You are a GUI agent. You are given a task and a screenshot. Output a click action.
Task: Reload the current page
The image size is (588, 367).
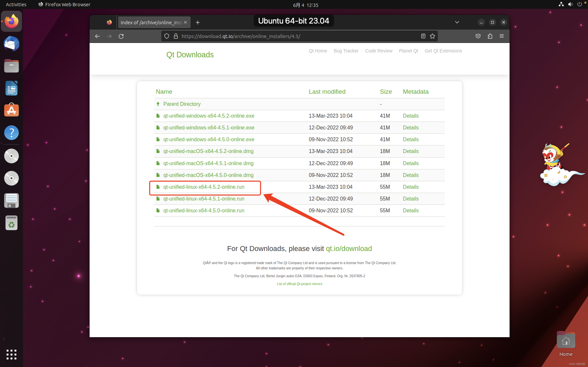[x=121, y=36]
